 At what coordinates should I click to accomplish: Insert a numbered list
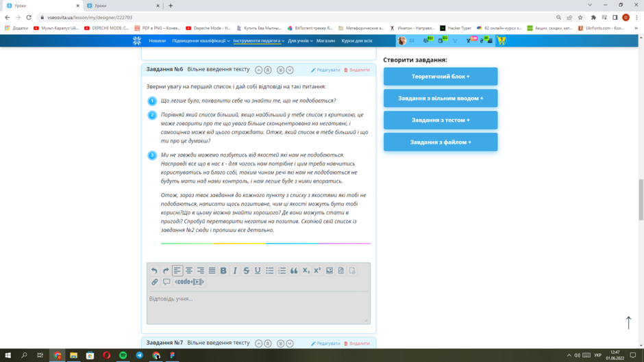click(x=282, y=270)
